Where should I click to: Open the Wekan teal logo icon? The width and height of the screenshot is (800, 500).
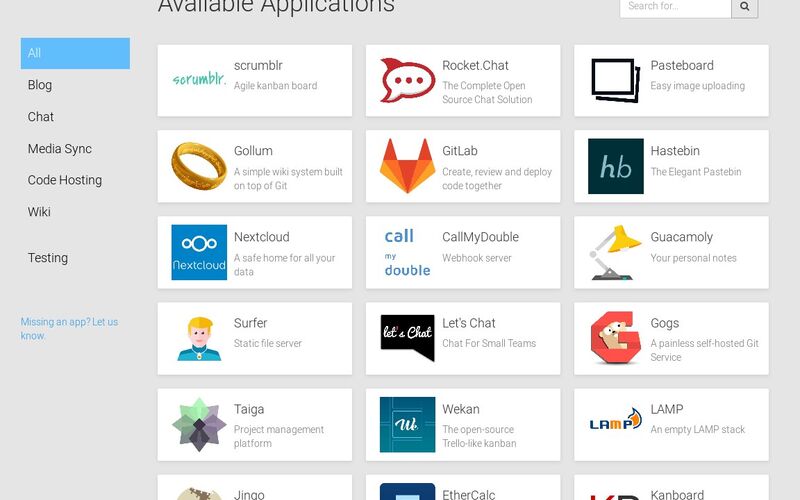pyautogui.click(x=407, y=424)
